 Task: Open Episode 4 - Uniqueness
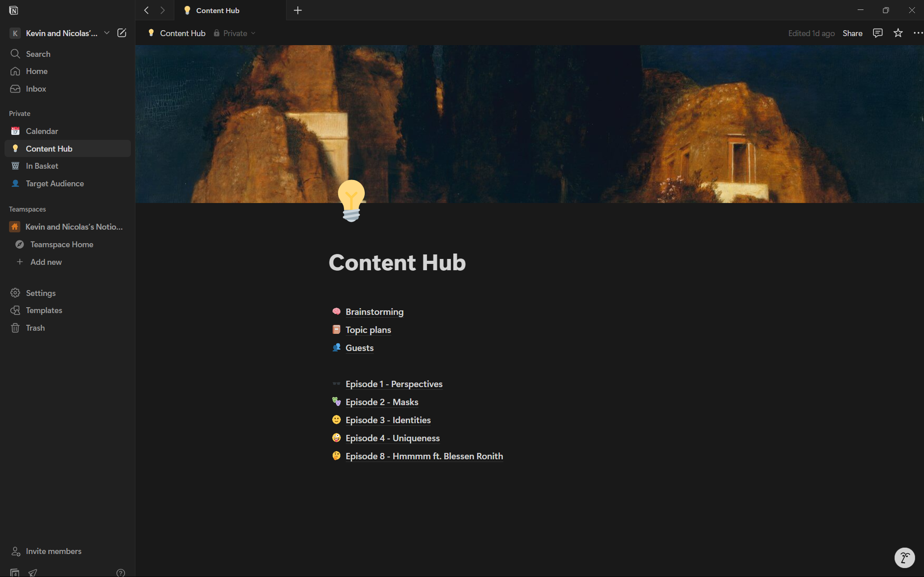tap(392, 438)
